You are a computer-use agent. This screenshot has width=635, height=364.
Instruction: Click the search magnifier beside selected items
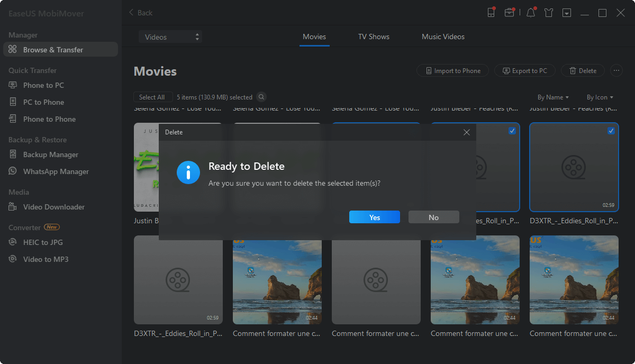261,97
